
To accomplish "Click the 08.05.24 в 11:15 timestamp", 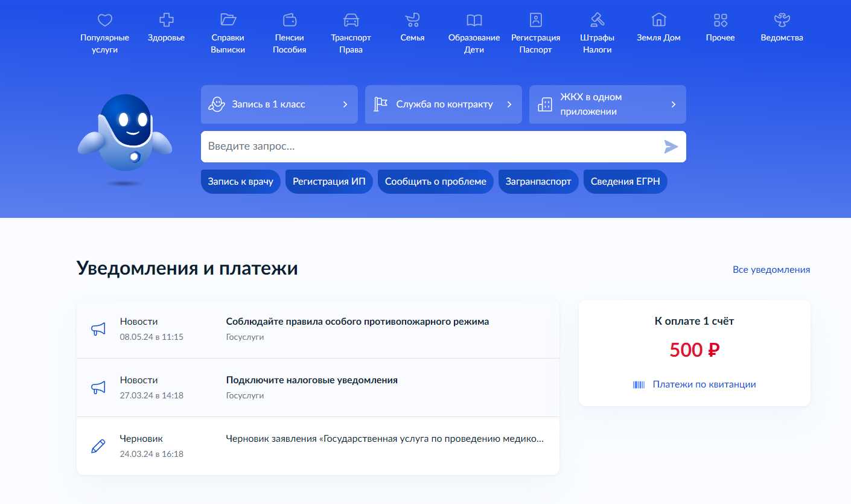I will coord(151,337).
